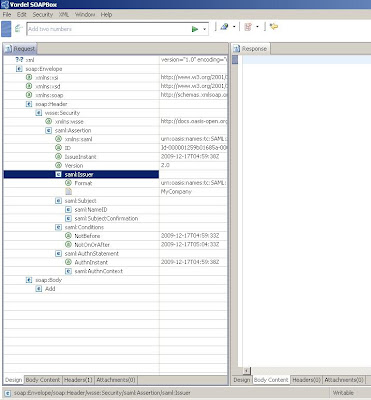Click the Response pane horizontal scrollbar arrow
371x400 pixels.
coord(247,371)
